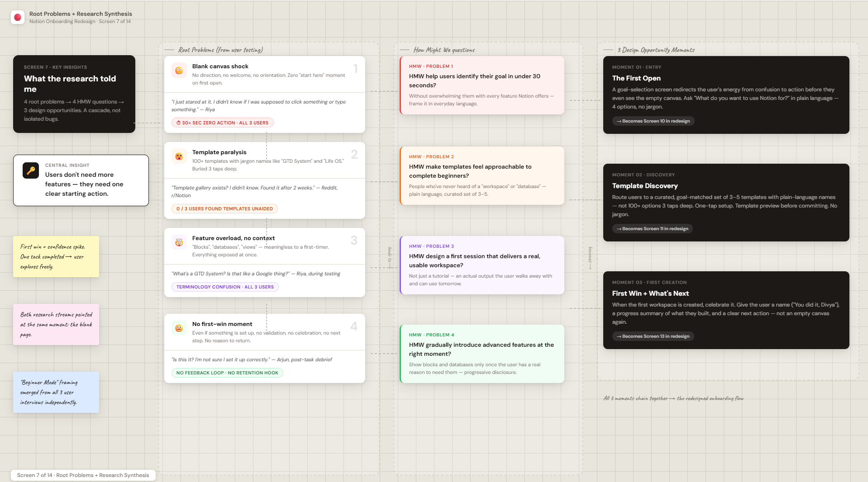Click the 'MOMENT 01 · ENTRY' label
Viewport: 868px width, 482px height.
(636, 67)
